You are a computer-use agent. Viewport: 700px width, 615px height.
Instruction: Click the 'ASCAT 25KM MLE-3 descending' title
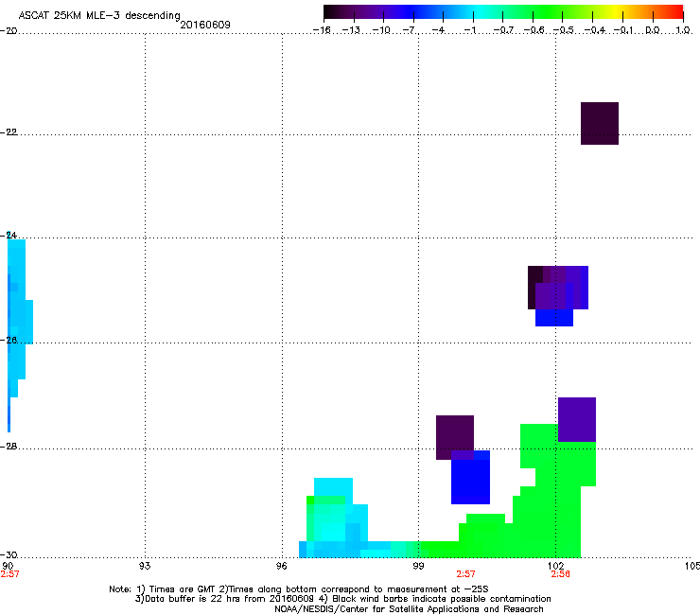(99, 15)
